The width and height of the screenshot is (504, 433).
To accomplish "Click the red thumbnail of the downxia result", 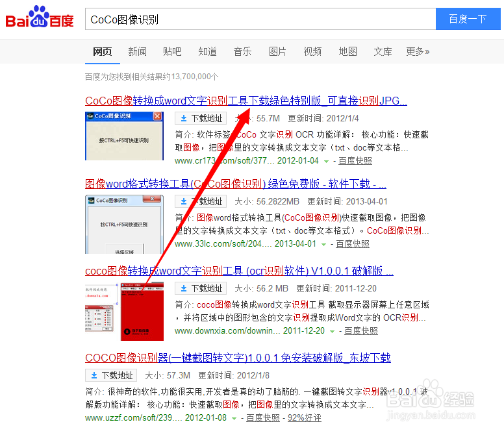I will tap(142, 311).
